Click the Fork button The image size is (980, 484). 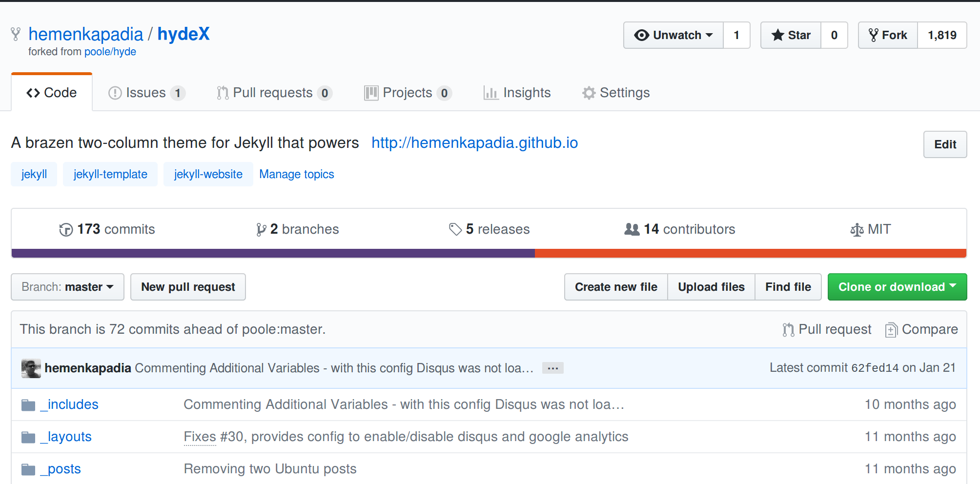[x=888, y=35]
